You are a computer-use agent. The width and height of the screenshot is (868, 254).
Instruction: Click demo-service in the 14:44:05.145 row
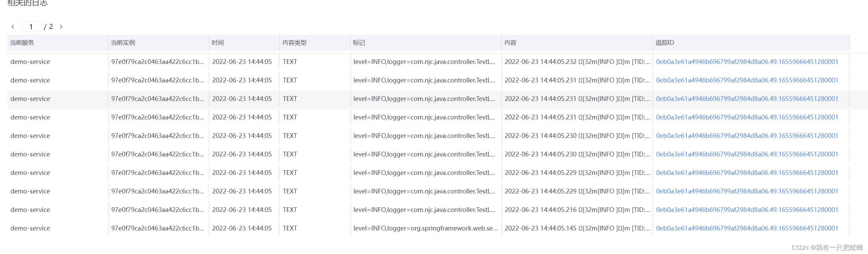point(30,228)
